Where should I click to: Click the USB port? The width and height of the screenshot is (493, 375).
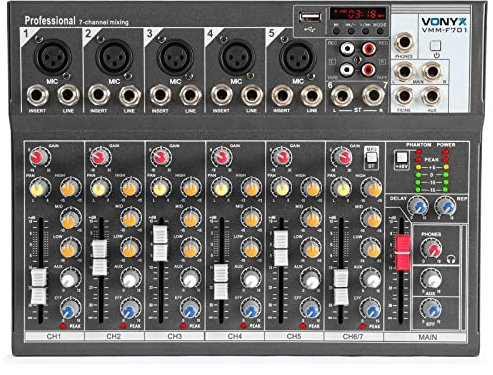point(310,17)
